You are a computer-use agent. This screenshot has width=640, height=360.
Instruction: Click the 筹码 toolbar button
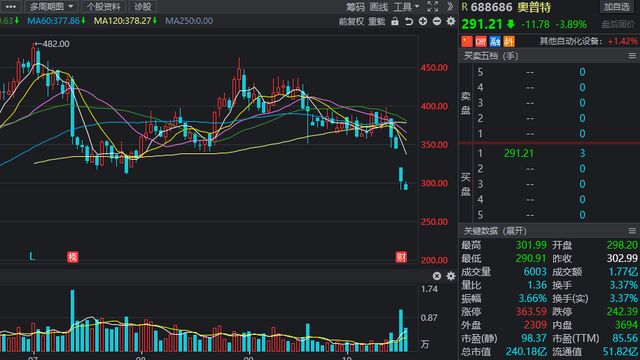[355, 7]
